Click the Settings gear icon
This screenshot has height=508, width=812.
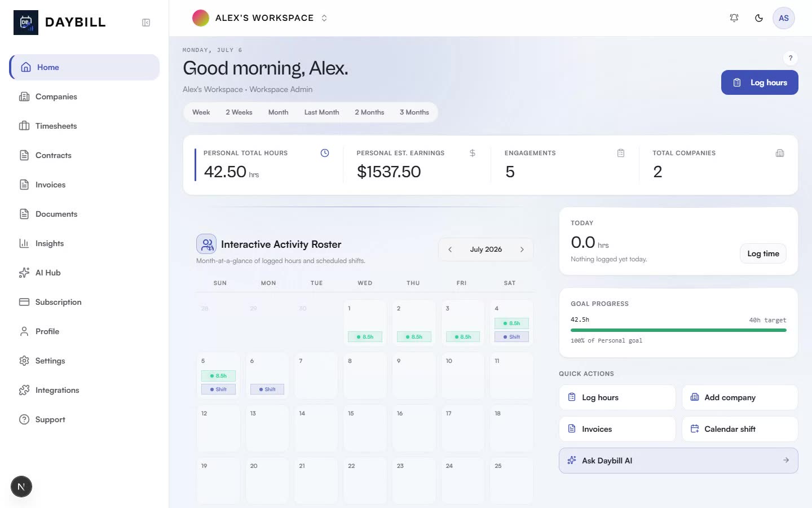24,361
